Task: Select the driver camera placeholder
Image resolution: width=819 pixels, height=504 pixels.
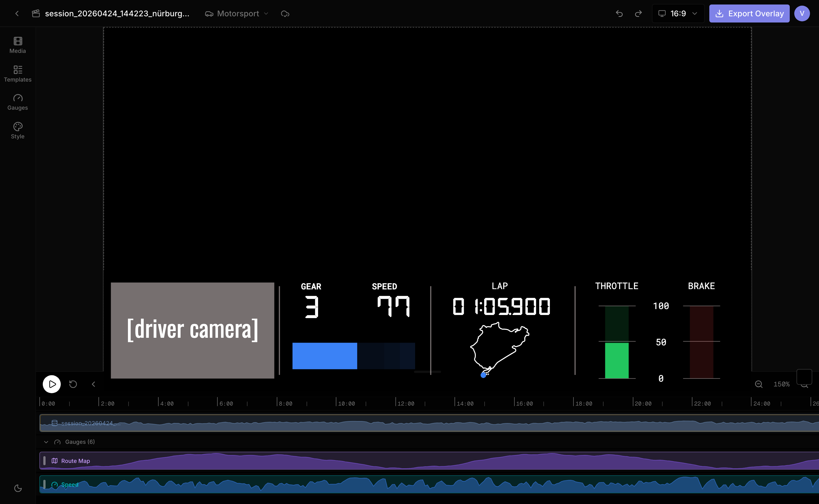Action: (x=192, y=330)
